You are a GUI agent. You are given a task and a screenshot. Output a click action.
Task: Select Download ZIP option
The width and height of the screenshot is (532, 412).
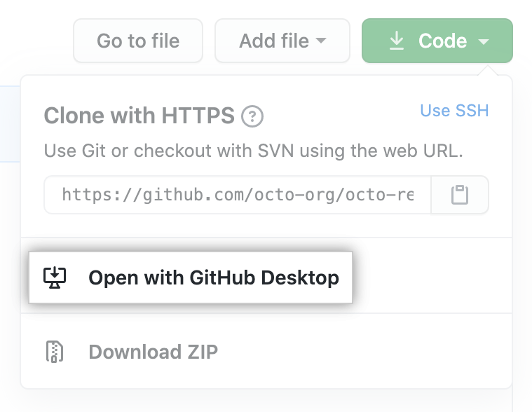pos(266,352)
